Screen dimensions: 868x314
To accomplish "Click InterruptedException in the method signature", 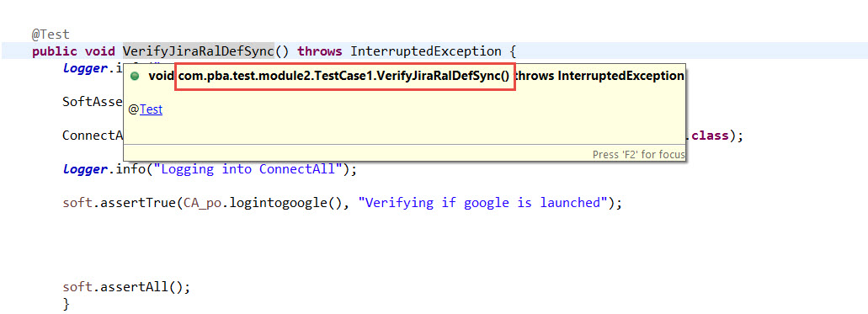I will (426, 51).
